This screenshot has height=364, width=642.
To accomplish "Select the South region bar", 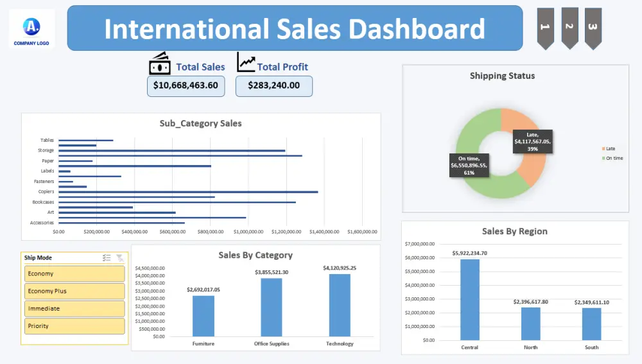I will pos(592,324).
